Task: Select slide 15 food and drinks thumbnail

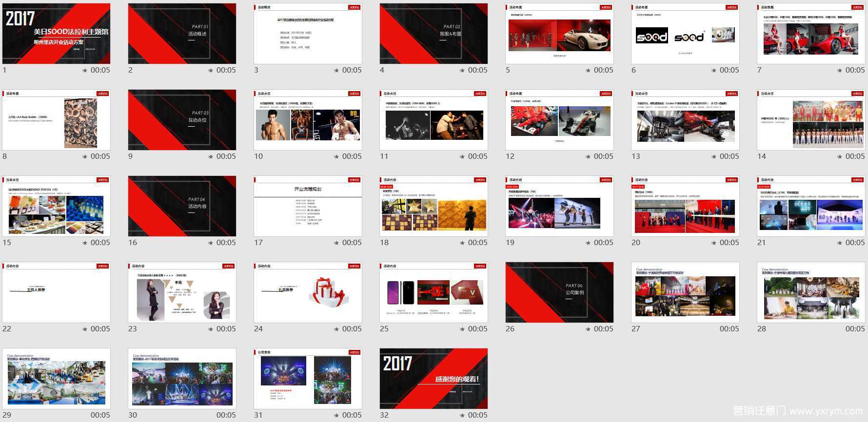Action: point(57,206)
